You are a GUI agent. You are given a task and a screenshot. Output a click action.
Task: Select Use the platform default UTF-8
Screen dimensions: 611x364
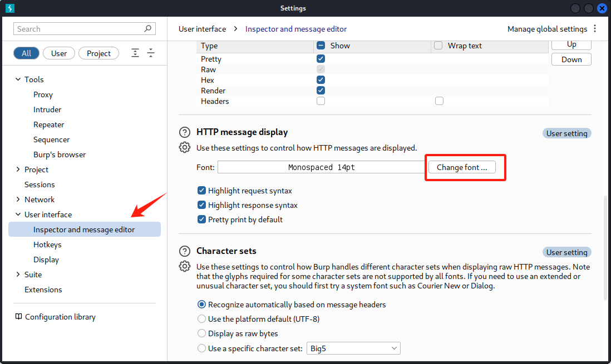(201, 319)
